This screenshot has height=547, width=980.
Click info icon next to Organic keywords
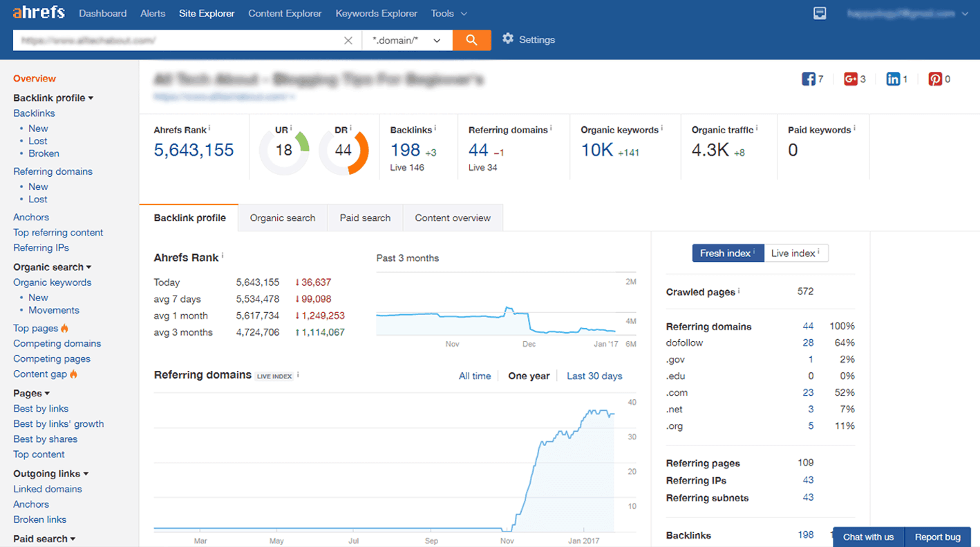point(662,128)
